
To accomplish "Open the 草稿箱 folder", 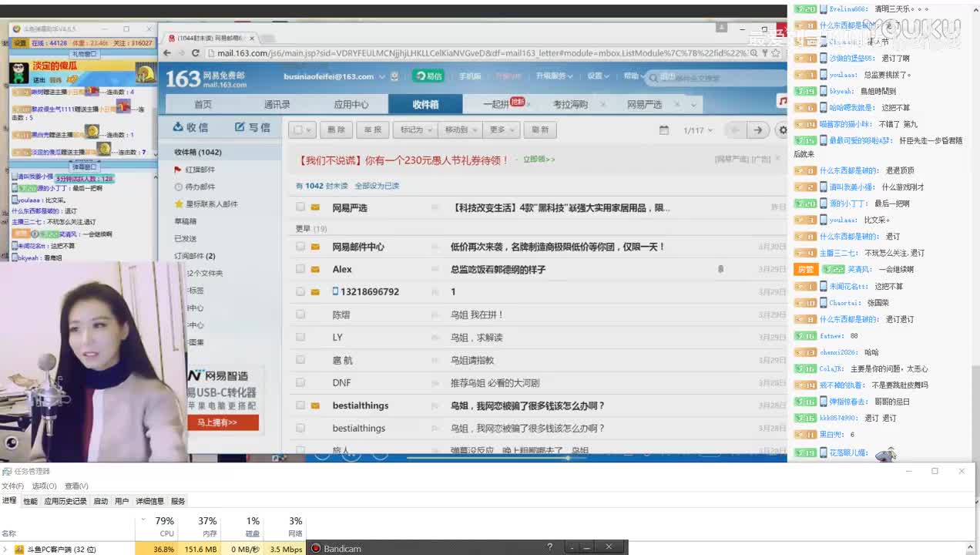I will pyautogui.click(x=185, y=221).
